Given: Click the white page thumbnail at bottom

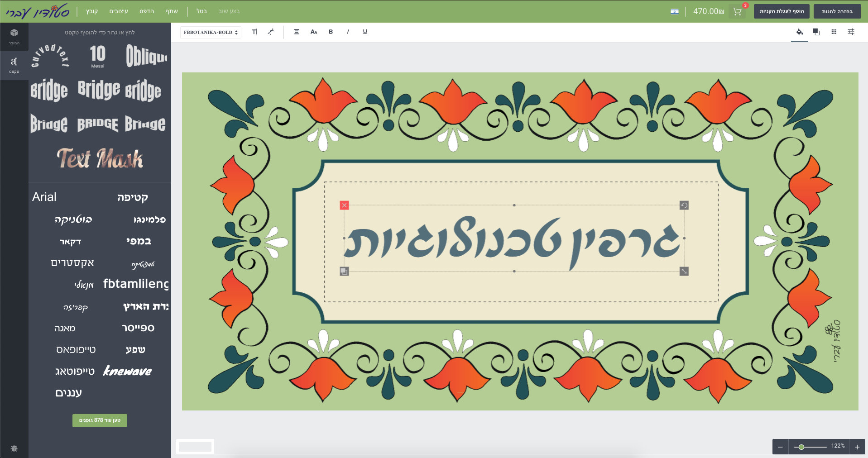Looking at the screenshot, I should [x=195, y=447].
